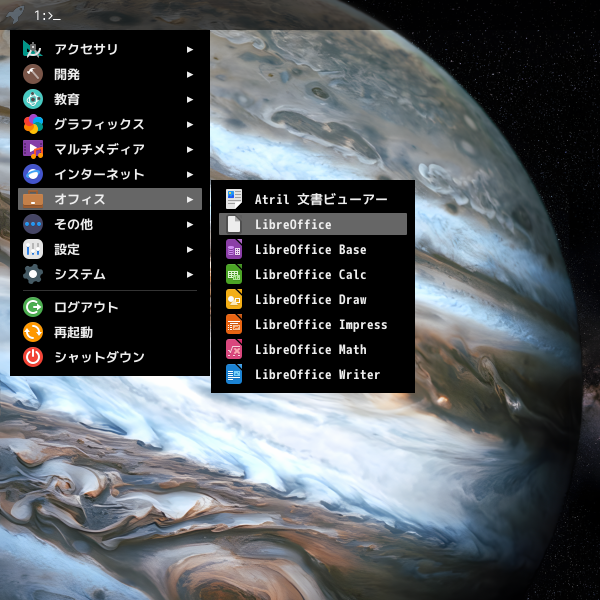This screenshot has height=600, width=600.
Task: Start LibreOffice Base from submenu
Action: click(x=313, y=249)
